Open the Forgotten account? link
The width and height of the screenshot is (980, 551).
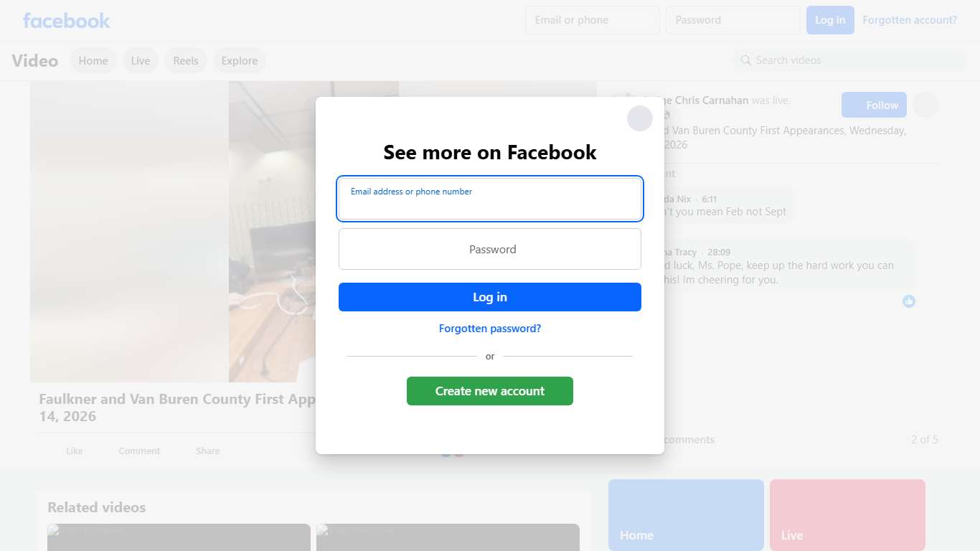click(910, 20)
